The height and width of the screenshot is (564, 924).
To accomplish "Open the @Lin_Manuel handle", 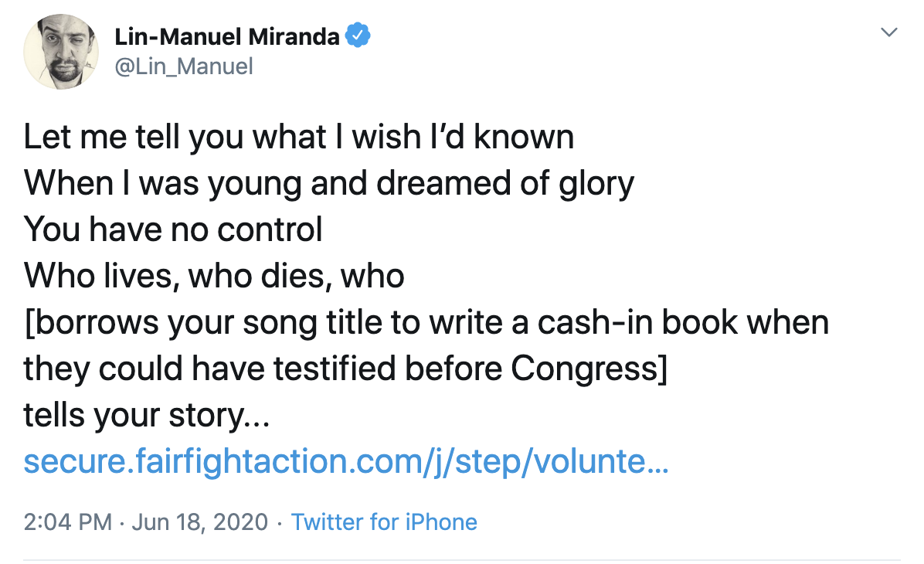I will coord(184,66).
